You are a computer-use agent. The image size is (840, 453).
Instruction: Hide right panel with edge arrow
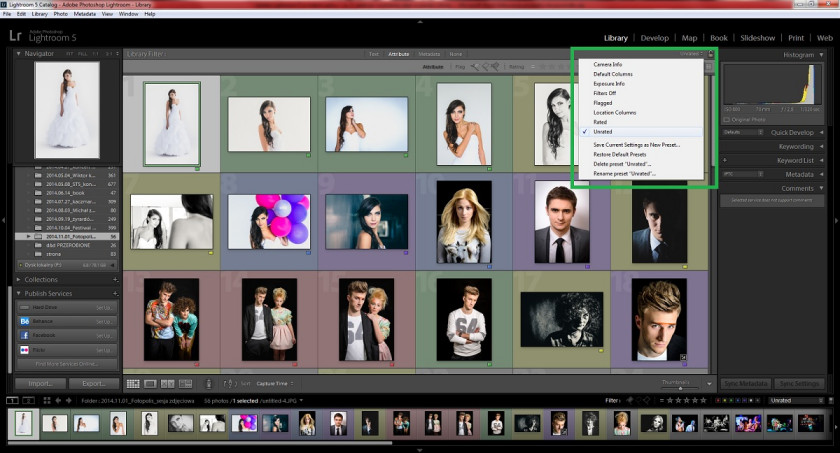point(836,220)
